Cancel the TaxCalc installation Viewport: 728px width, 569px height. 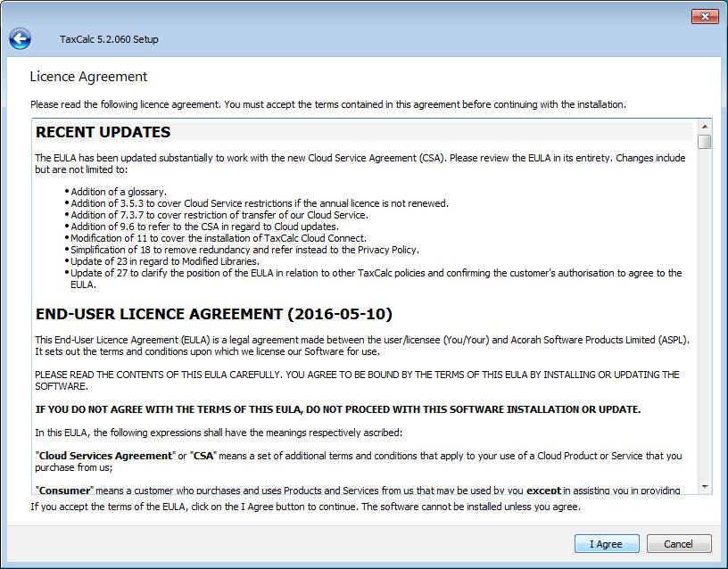tap(678, 544)
